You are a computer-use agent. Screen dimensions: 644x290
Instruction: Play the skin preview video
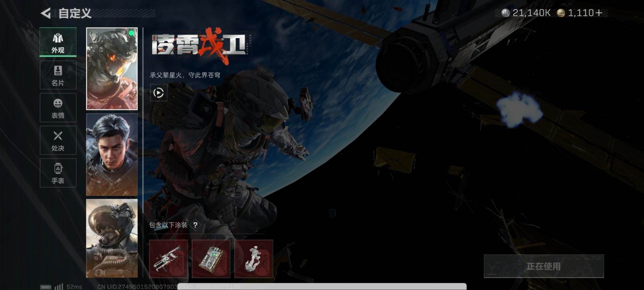point(158,93)
